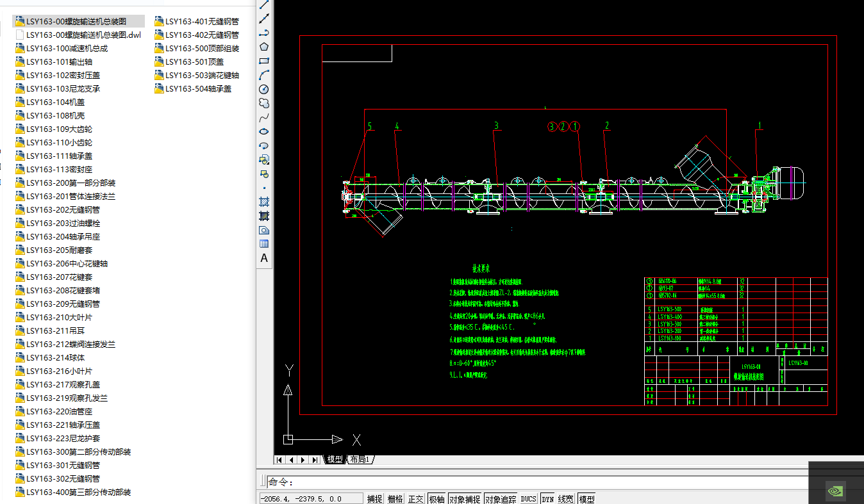Switch to the 模型 model tab
Image resolution: width=864 pixels, height=504 pixels.
(335, 460)
